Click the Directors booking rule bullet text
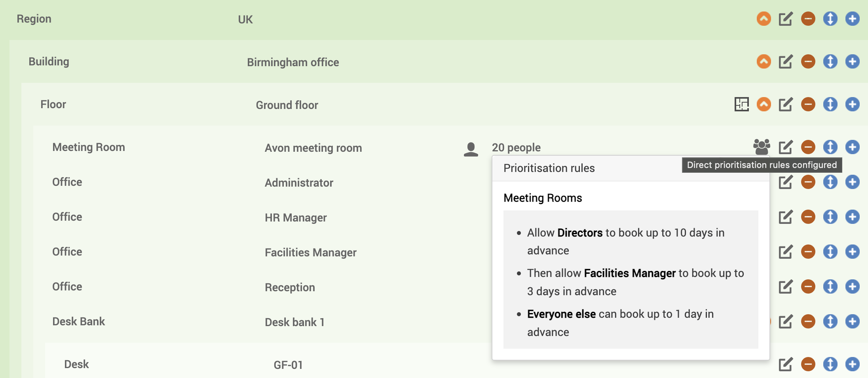 coord(625,241)
